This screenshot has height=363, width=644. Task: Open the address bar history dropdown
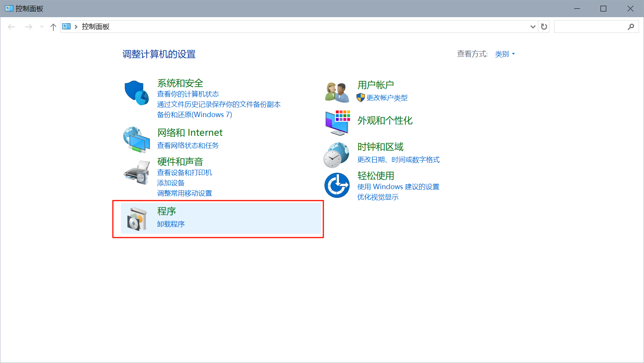(533, 27)
